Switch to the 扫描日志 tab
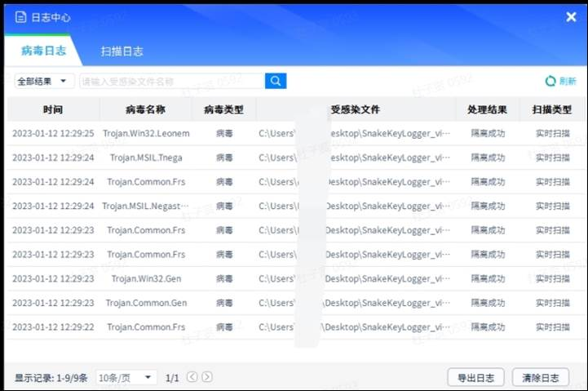 coord(122,51)
